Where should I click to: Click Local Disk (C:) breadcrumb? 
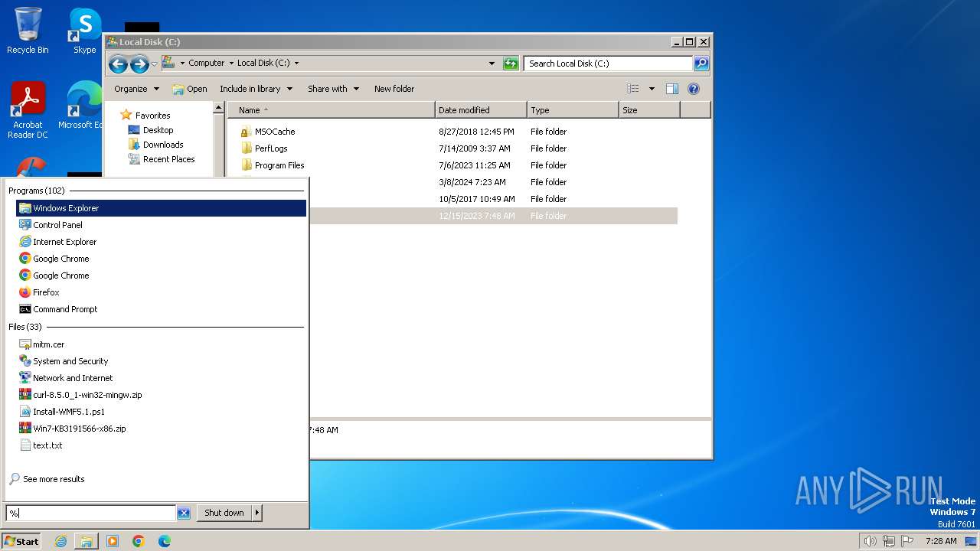click(263, 64)
